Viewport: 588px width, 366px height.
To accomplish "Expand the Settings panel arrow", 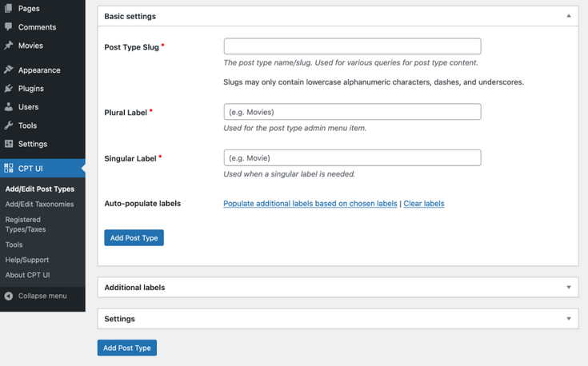I will click(569, 319).
